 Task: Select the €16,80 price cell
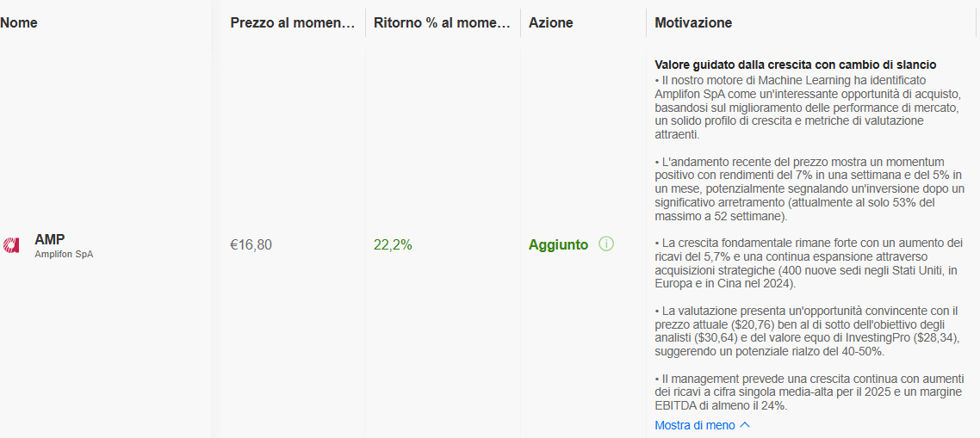(x=251, y=245)
